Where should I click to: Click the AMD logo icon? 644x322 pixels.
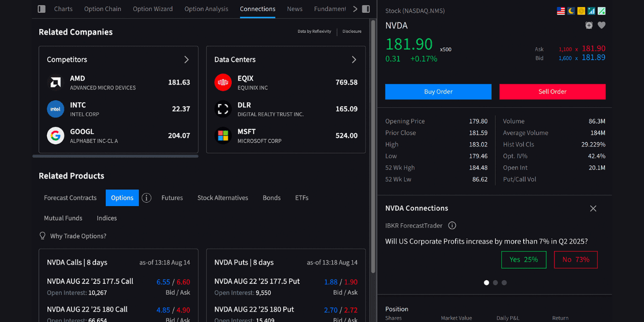click(55, 83)
